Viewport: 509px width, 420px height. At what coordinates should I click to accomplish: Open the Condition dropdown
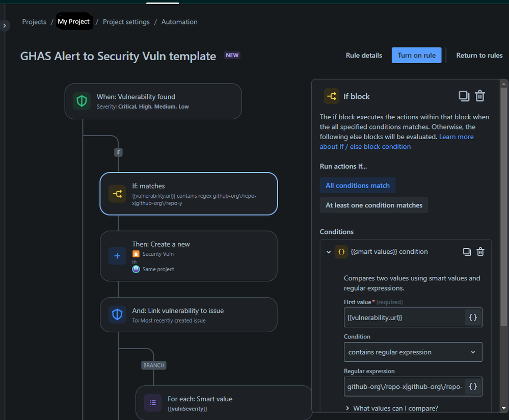point(413,352)
